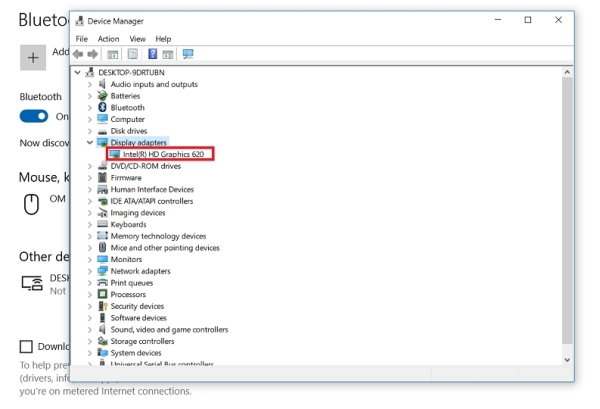Open the Action menu
600x409 pixels.
pyautogui.click(x=108, y=39)
